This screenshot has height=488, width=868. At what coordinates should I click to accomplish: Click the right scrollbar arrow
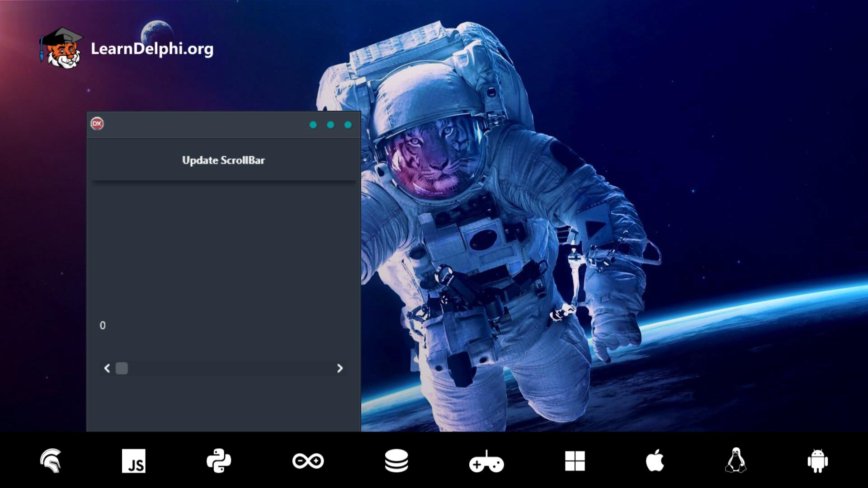point(340,369)
